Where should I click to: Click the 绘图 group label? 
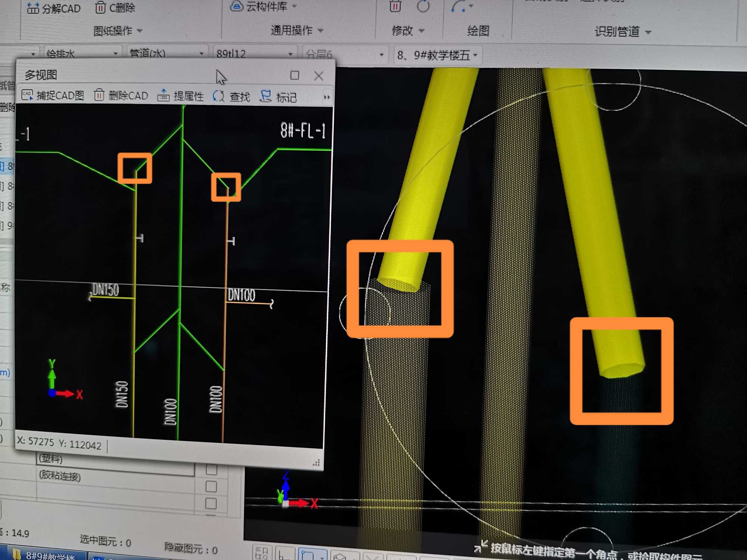click(478, 31)
